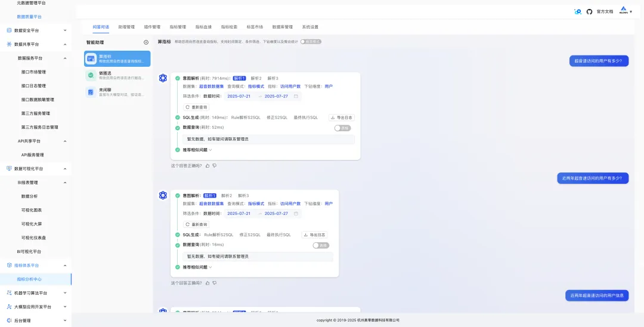The image size is (644, 327).
Task: Click the 机器学习算法平台 sidebar icon
Action: pos(9,293)
